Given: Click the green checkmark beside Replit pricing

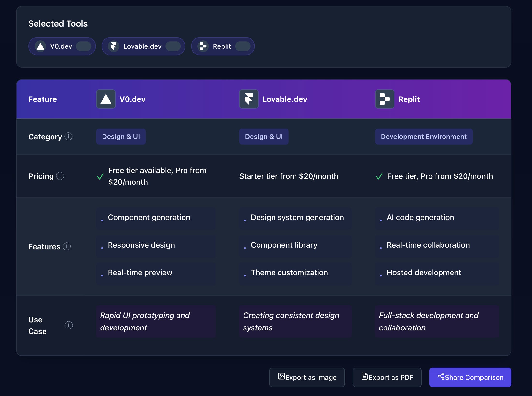Looking at the screenshot, I should coord(379,176).
